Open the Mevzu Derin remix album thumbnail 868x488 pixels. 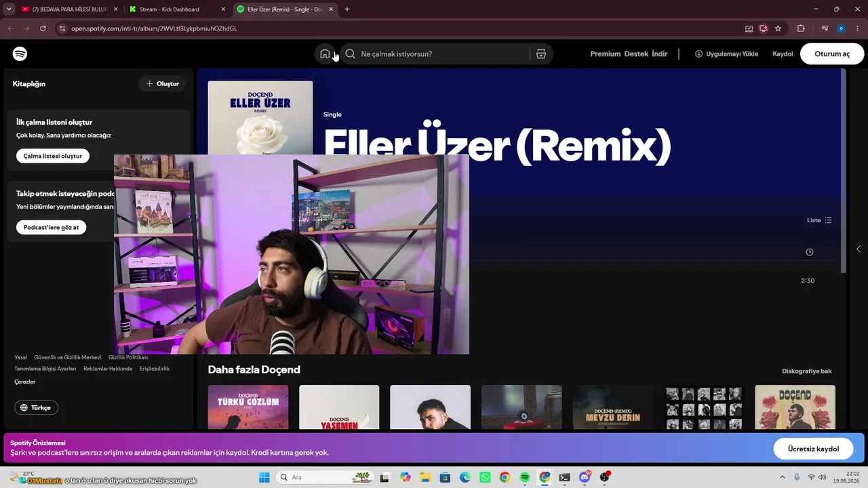point(613,407)
